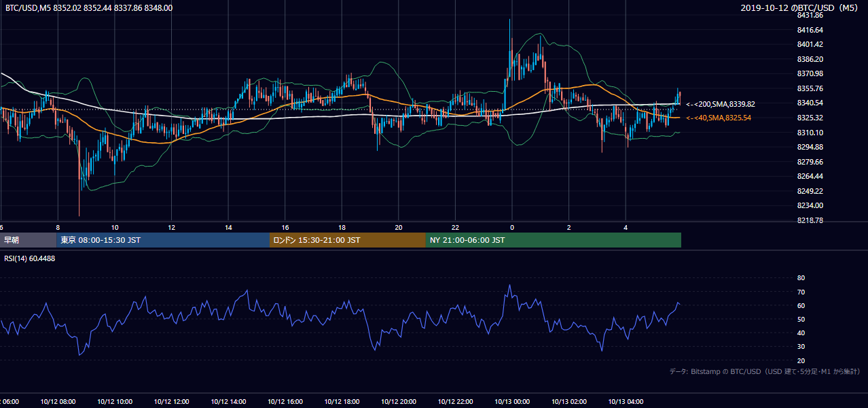The image size is (868, 408).
Task: Click price axis value 8279.66
Action: point(810,162)
